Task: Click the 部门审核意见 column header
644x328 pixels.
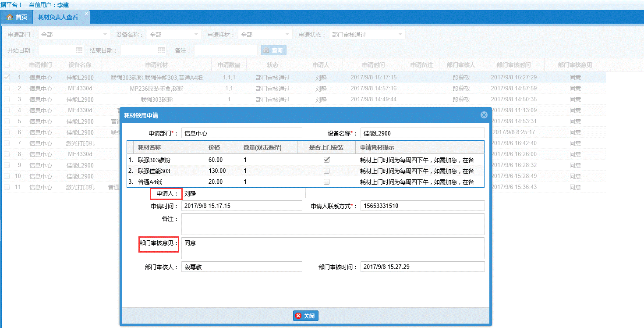Action: click(x=575, y=65)
